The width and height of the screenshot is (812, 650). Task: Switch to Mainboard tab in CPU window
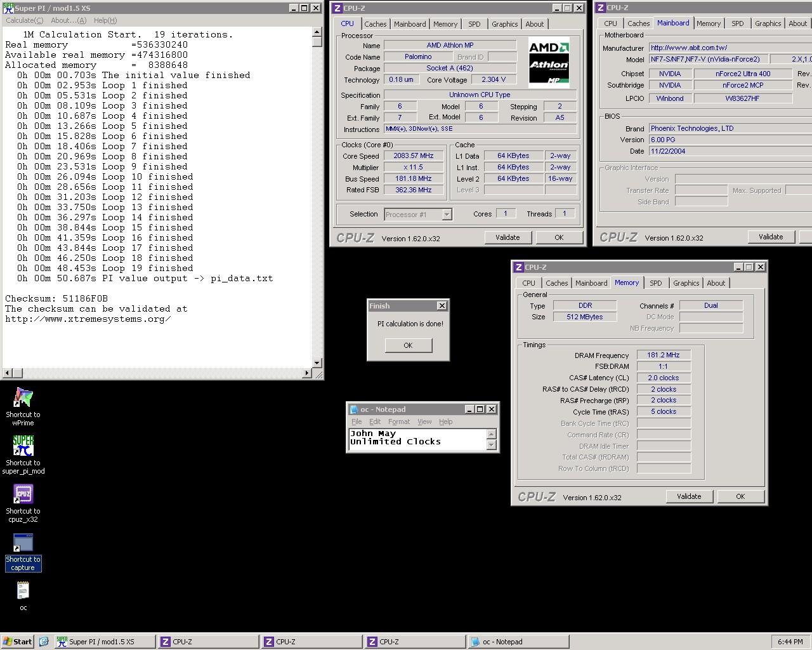coord(410,24)
